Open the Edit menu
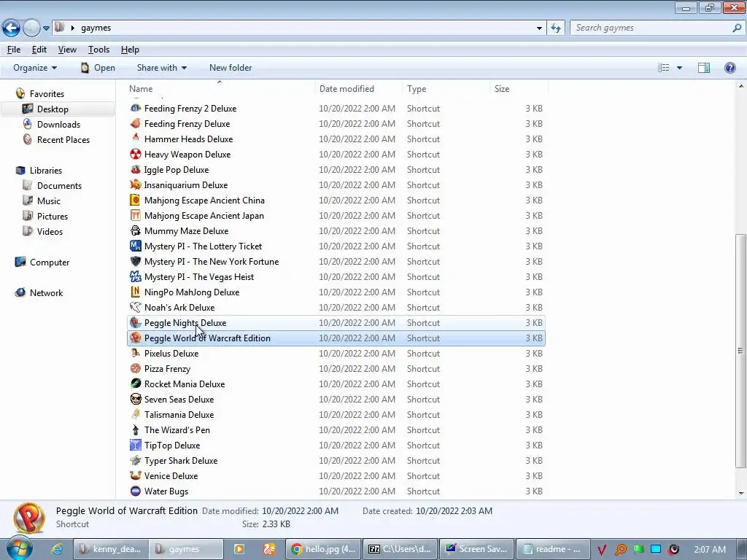 coord(39,50)
